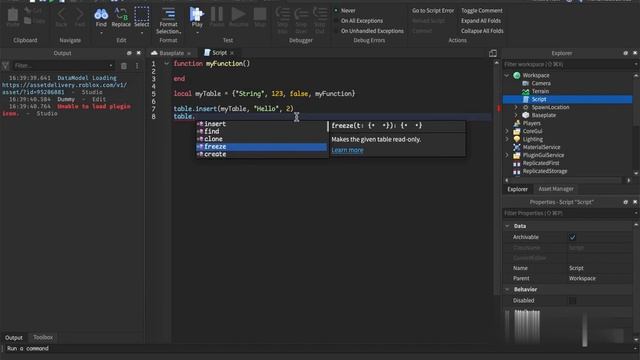The image size is (640, 360).
Task: Choose 'freeze' from autocomplete list
Action: coord(262,147)
